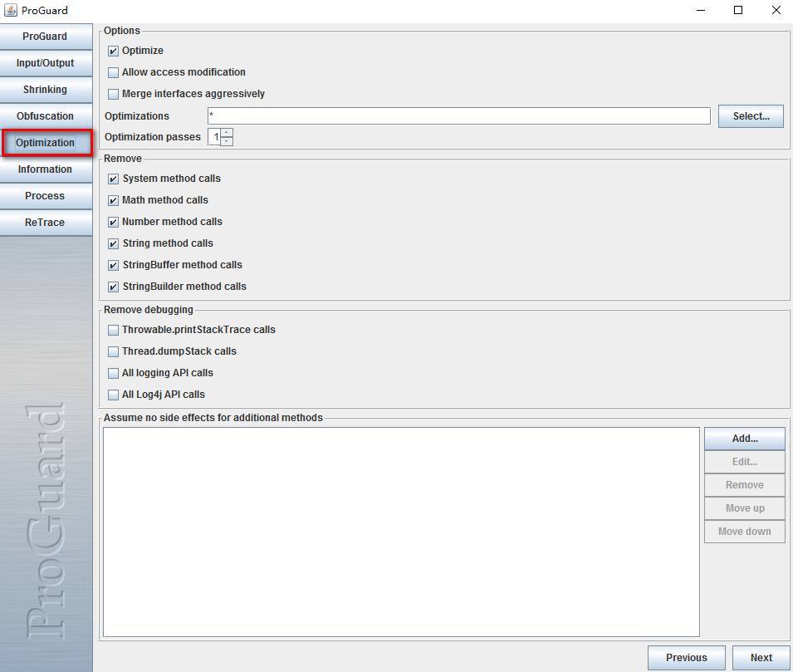Check All logging API calls
This screenshot has height=672, width=793.
(113, 374)
